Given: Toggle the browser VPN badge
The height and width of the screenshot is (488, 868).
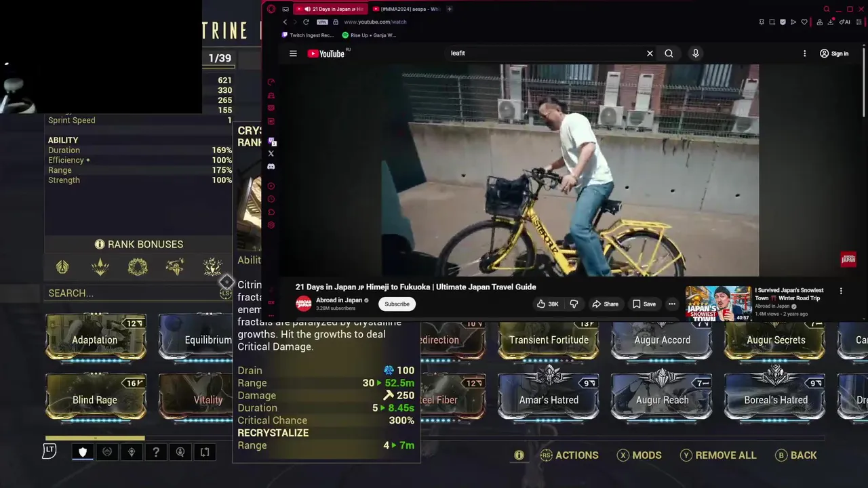Looking at the screenshot, I should (x=322, y=22).
